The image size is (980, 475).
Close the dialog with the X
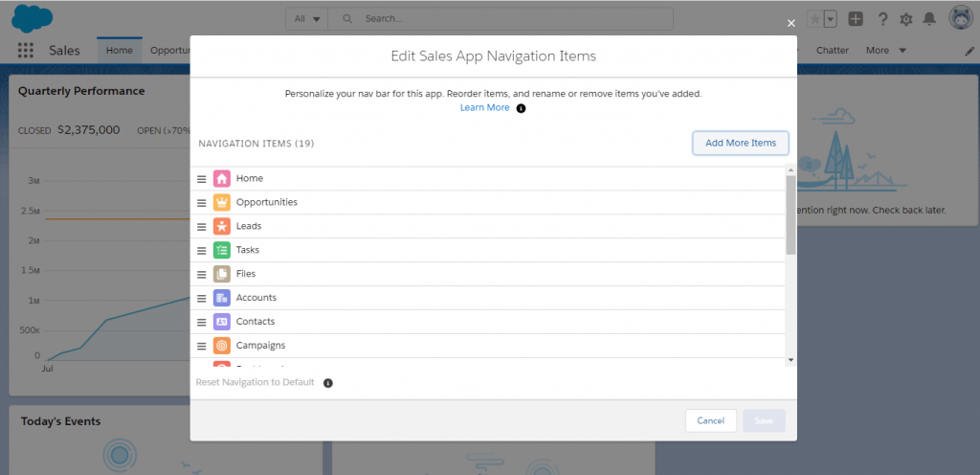point(791,23)
